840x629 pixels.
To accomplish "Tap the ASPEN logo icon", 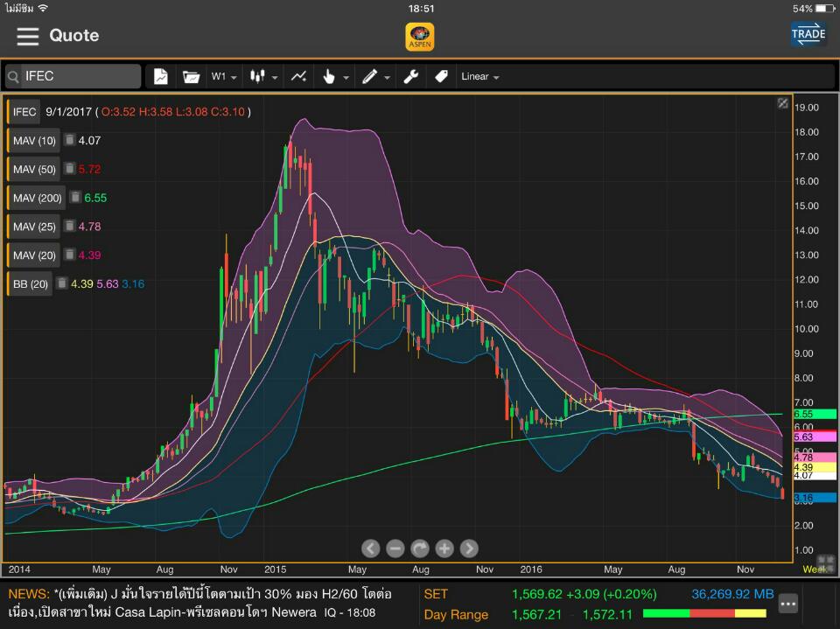I will point(420,37).
